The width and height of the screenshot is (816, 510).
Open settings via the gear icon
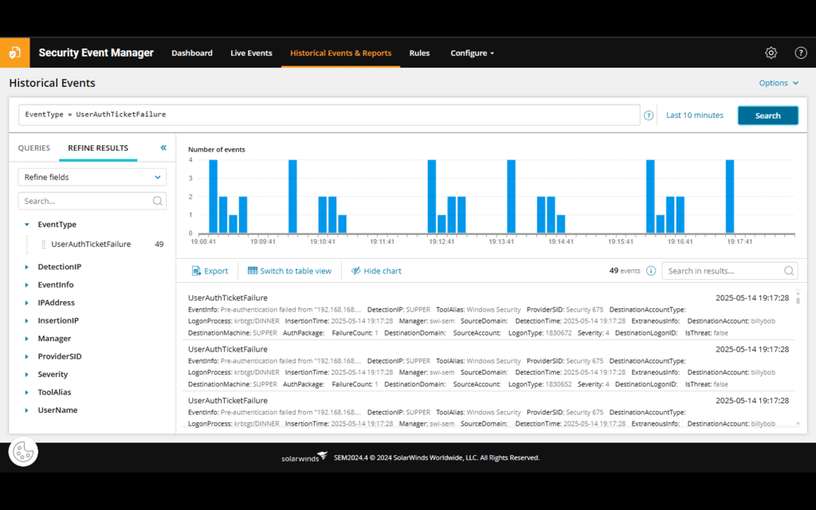pyautogui.click(x=771, y=53)
